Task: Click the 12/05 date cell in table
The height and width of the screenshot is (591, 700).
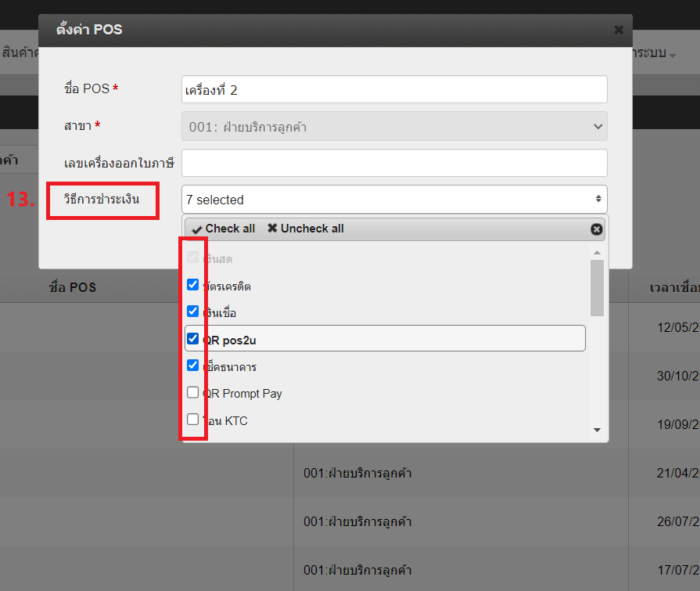Action: coord(677,327)
